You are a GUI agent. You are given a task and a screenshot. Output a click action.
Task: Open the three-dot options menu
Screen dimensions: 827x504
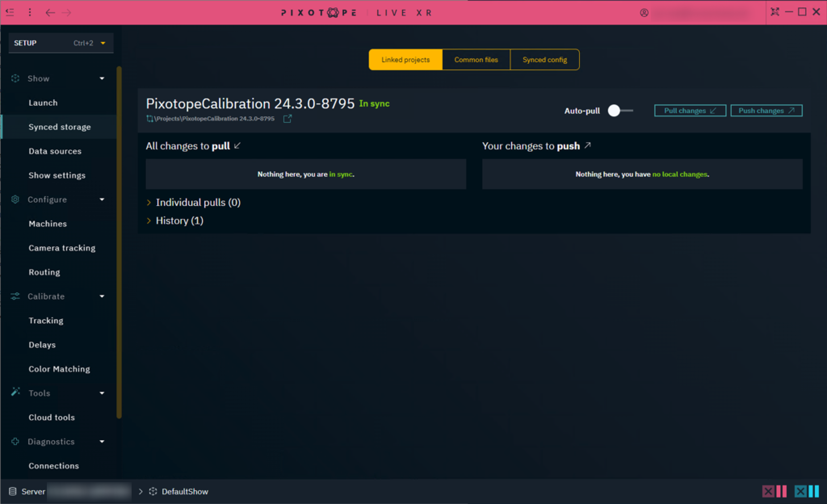(29, 13)
